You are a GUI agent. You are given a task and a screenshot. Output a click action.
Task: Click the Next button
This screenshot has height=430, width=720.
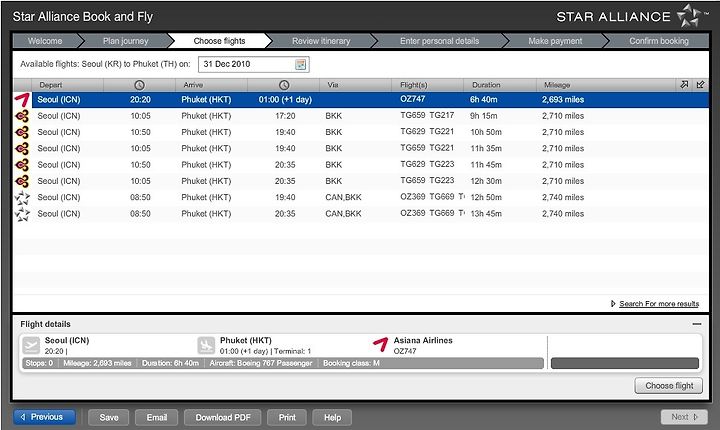click(684, 417)
